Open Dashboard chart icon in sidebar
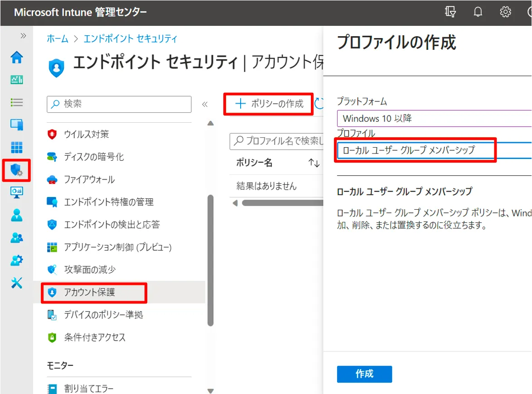 point(17,80)
